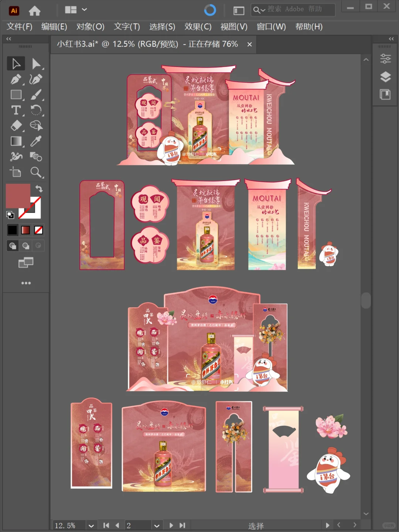Open the workspace switcher dropdown arrow
Viewport: 399px width, 532px height.
pos(84,10)
